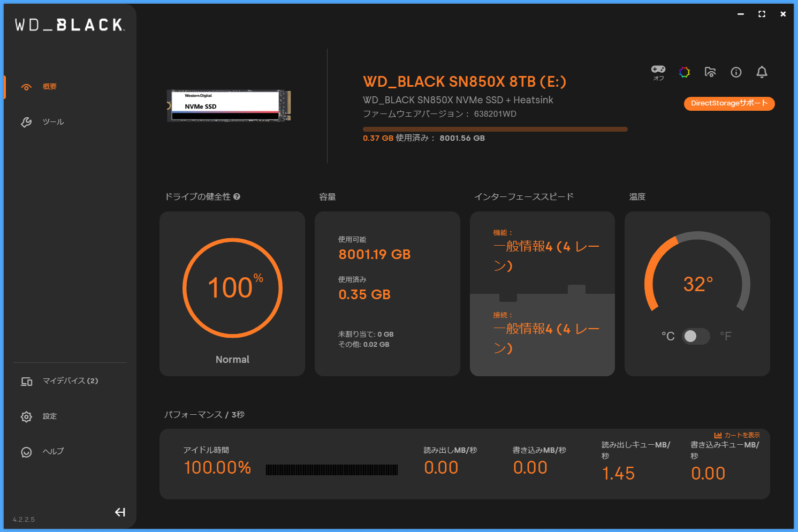This screenshot has height=532, width=798.
Task: Collapse the sidebar with arrow icon
Action: point(120,512)
